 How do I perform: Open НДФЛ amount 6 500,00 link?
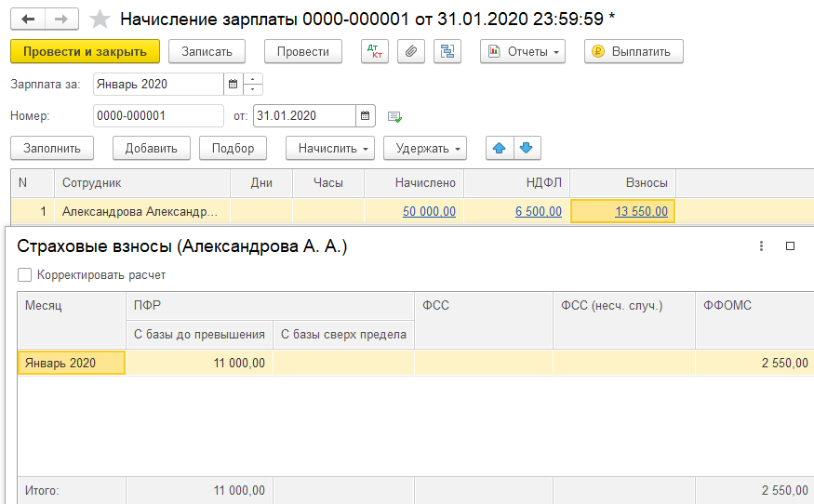tap(538, 211)
